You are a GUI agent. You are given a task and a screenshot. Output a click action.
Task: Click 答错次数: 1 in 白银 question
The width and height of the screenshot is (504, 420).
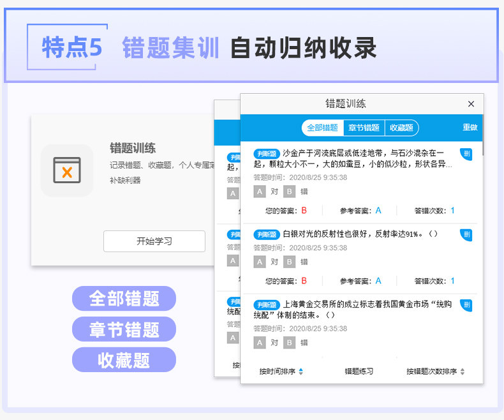[x=434, y=281]
